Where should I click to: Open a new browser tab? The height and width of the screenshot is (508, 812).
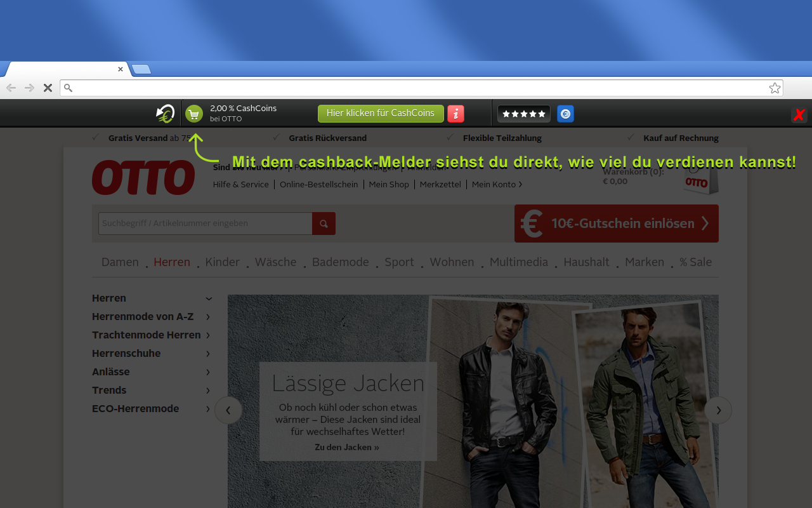tap(141, 69)
